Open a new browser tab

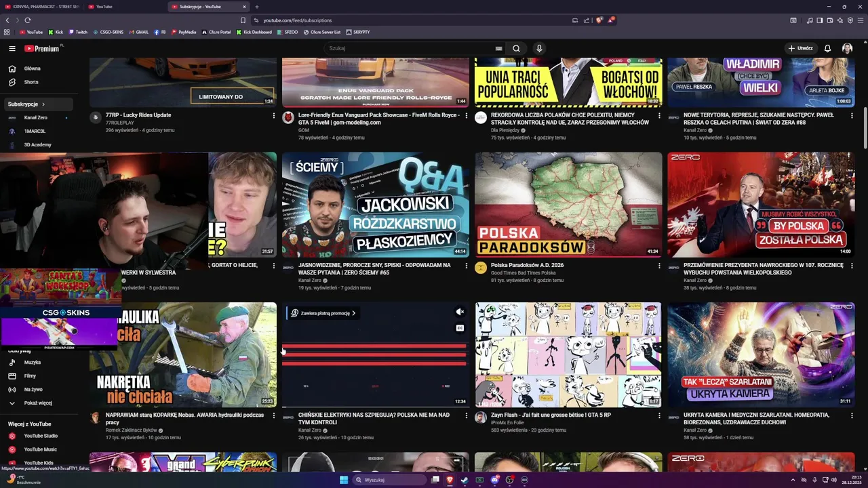tap(256, 7)
